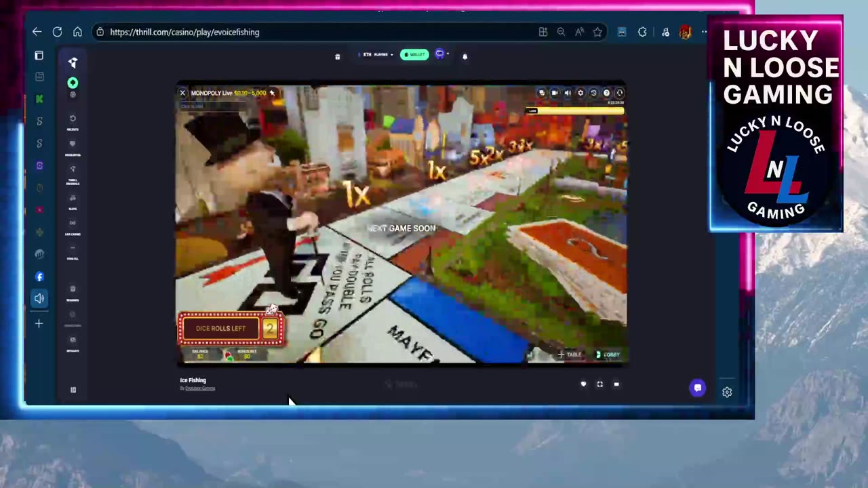The height and width of the screenshot is (488, 868).
Task: Open the browser extensions puzzle icon
Action: [x=642, y=32]
